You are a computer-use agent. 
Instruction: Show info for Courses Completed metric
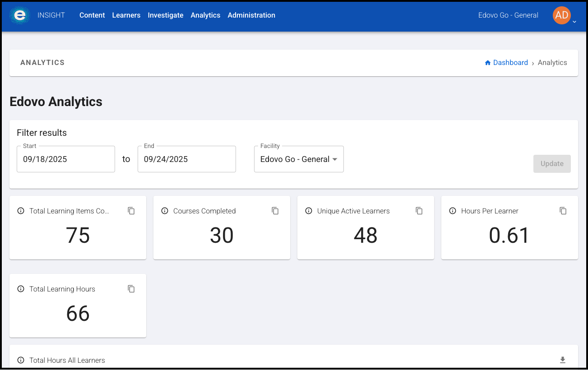pos(165,211)
